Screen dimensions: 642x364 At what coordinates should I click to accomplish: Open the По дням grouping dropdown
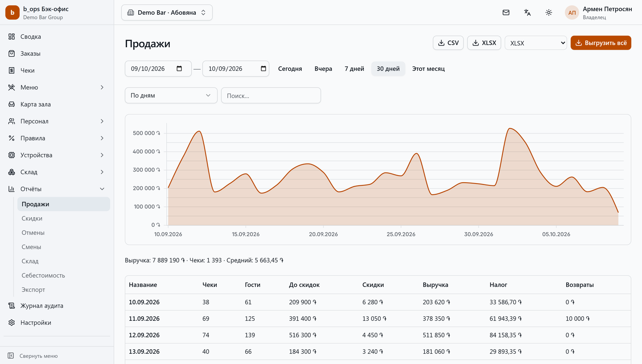coord(171,95)
